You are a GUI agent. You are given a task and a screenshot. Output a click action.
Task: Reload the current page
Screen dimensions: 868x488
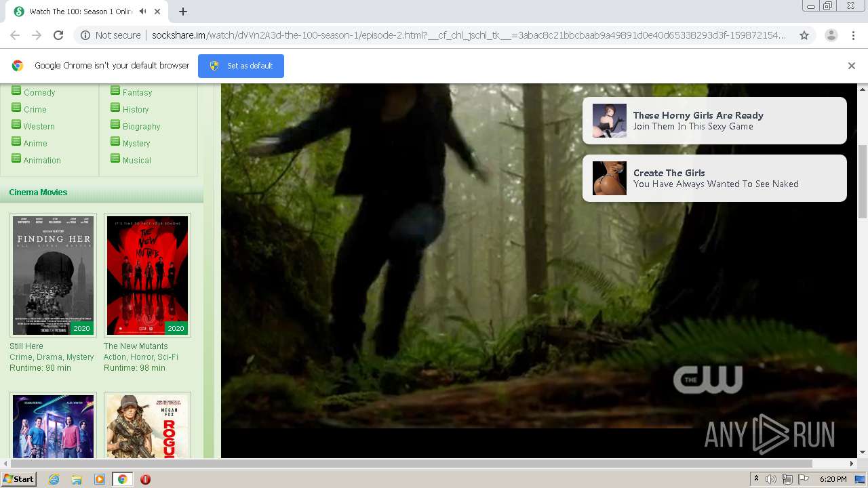pos(58,35)
